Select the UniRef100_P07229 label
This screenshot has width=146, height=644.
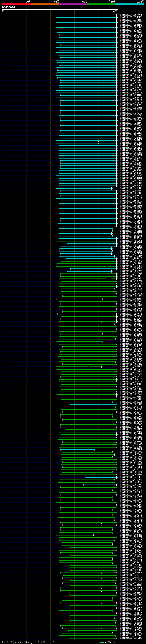tap(131, 578)
